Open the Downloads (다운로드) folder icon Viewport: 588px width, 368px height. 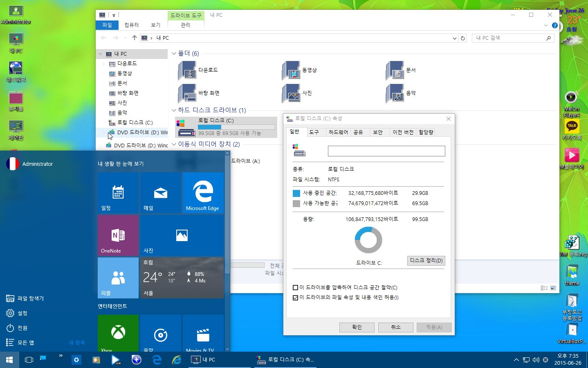click(x=187, y=70)
